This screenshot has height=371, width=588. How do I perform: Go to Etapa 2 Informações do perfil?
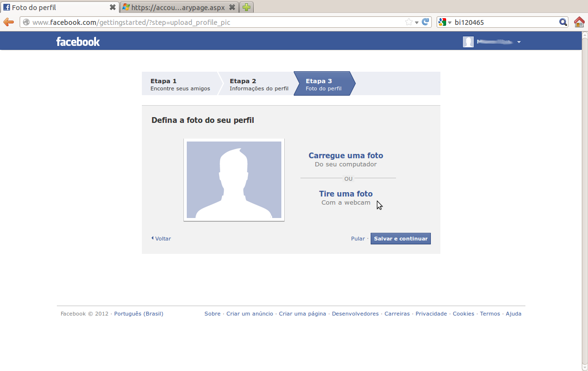coord(259,84)
